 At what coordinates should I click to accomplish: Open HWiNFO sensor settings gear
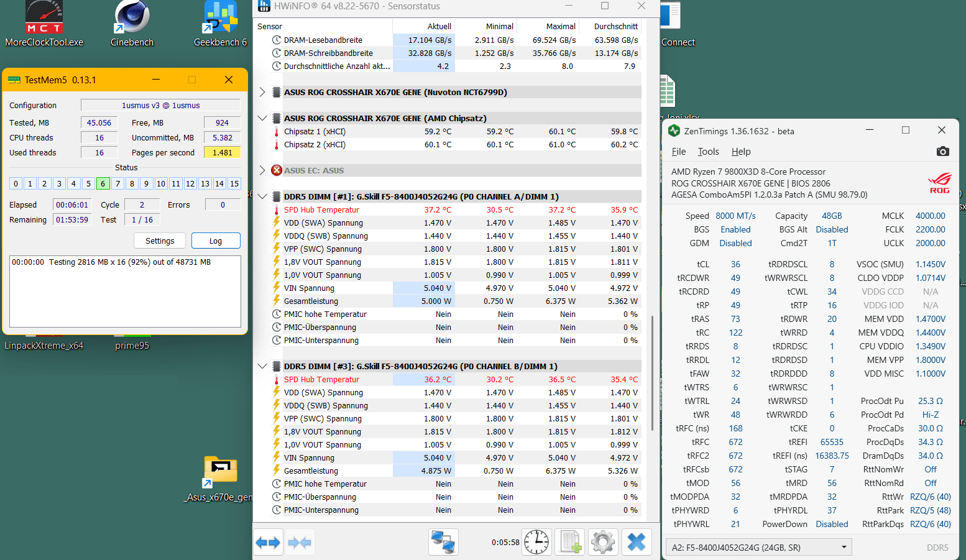[x=603, y=543]
